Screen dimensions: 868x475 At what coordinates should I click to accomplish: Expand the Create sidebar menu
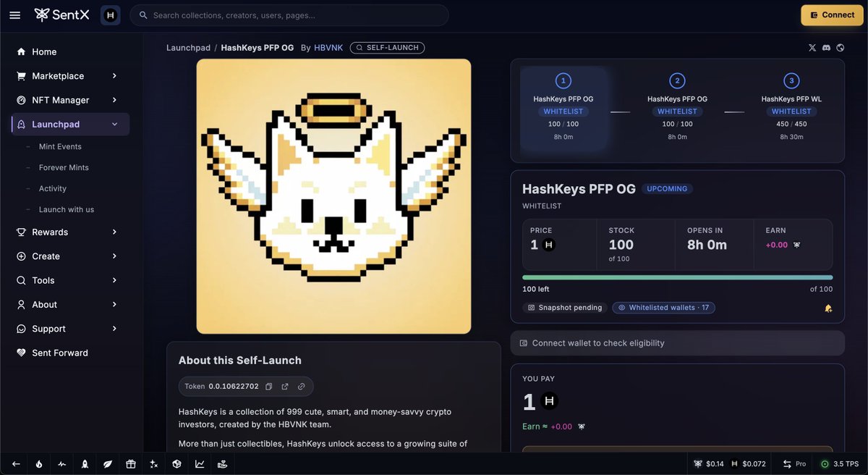tap(70, 256)
